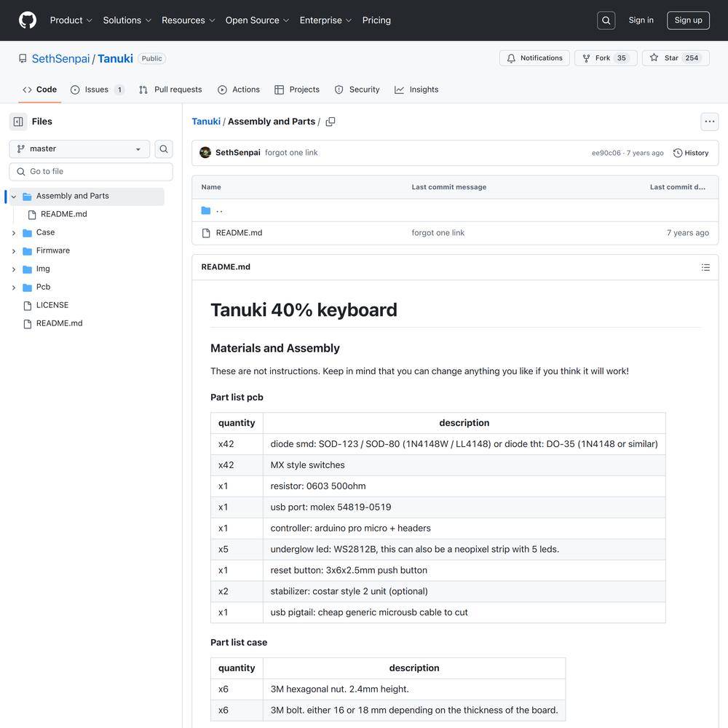Click '3M hexagonal nut. 2.4mm height.' cell
The image size is (728, 728).
coord(414,689)
